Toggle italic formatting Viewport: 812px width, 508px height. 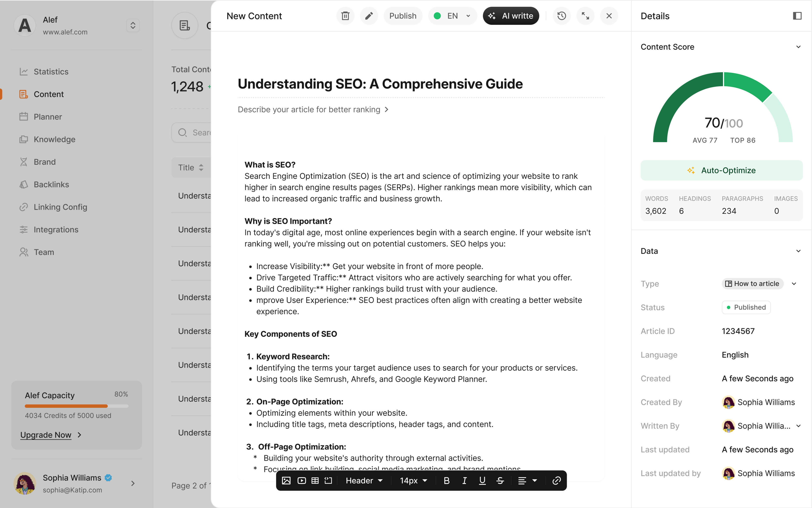point(464,480)
